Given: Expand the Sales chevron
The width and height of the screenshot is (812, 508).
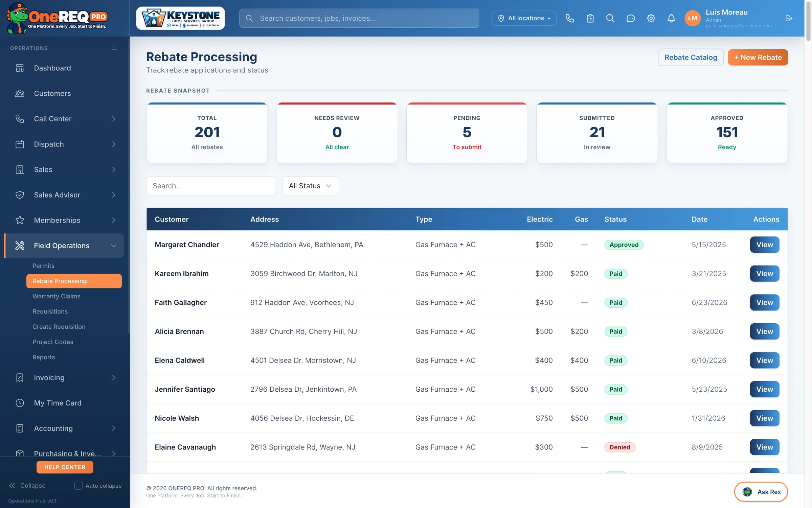Looking at the screenshot, I should 114,169.
